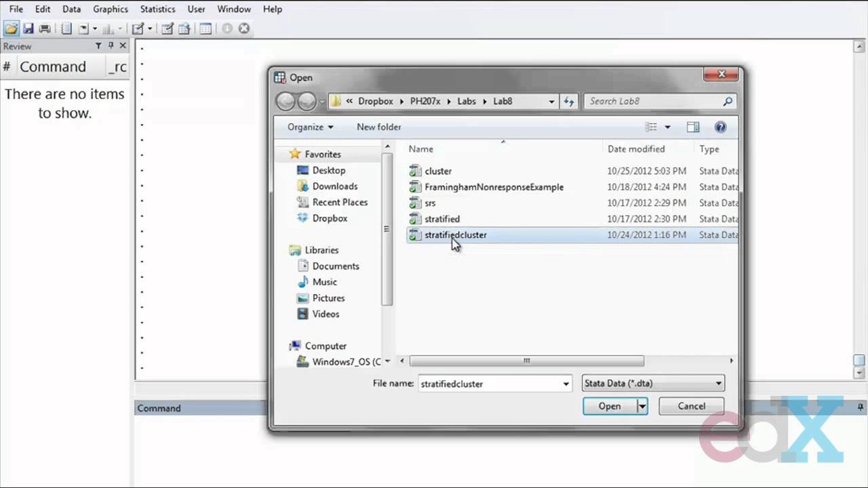This screenshot has width=868, height=488.
Task: Toggle the preview pane icon
Action: pos(693,127)
